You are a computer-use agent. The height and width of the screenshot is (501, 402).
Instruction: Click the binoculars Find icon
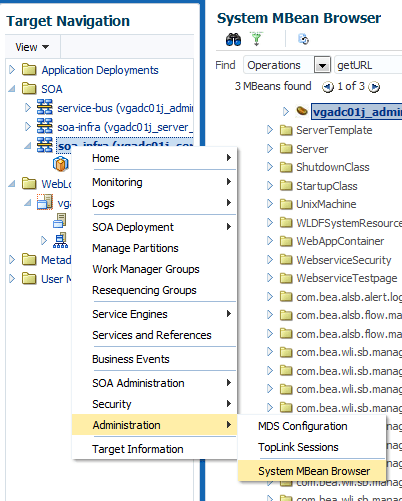[x=233, y=40]
